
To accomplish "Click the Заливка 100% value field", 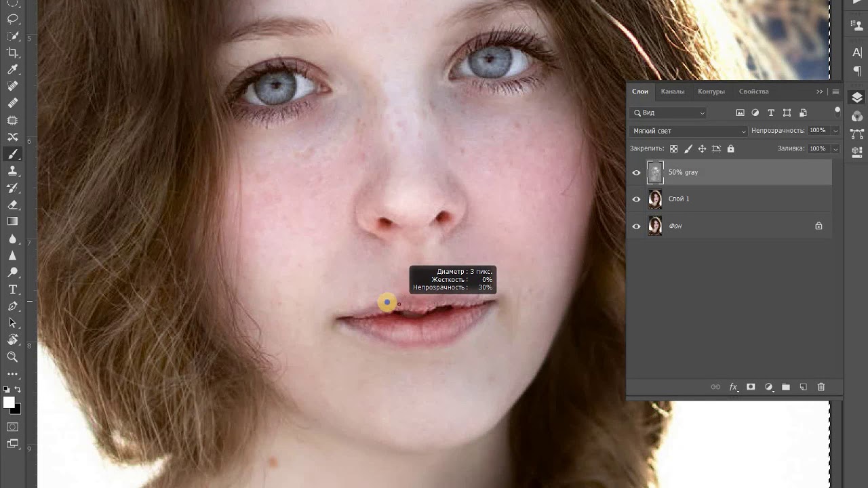I will [x=818, y=148].
